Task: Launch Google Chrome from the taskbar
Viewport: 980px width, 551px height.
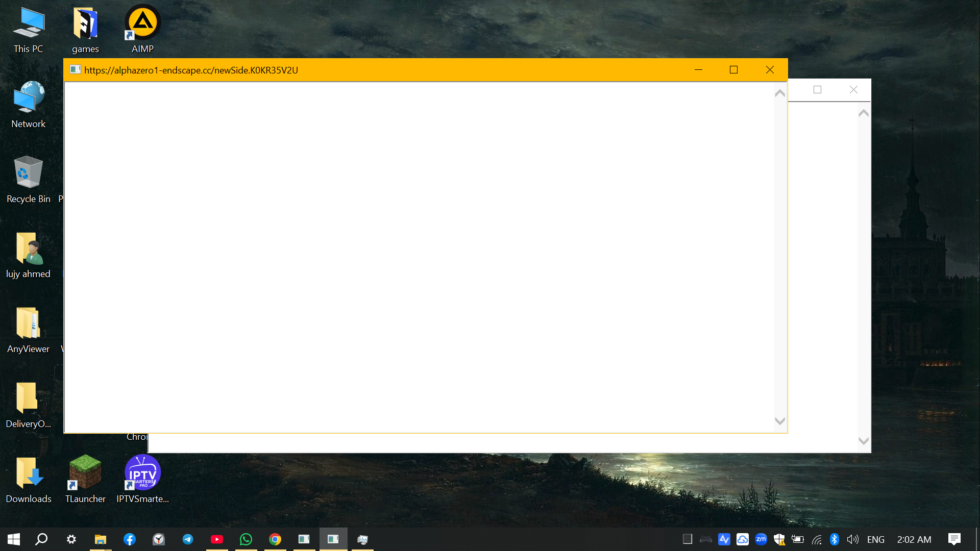Action: click(275, 539)
